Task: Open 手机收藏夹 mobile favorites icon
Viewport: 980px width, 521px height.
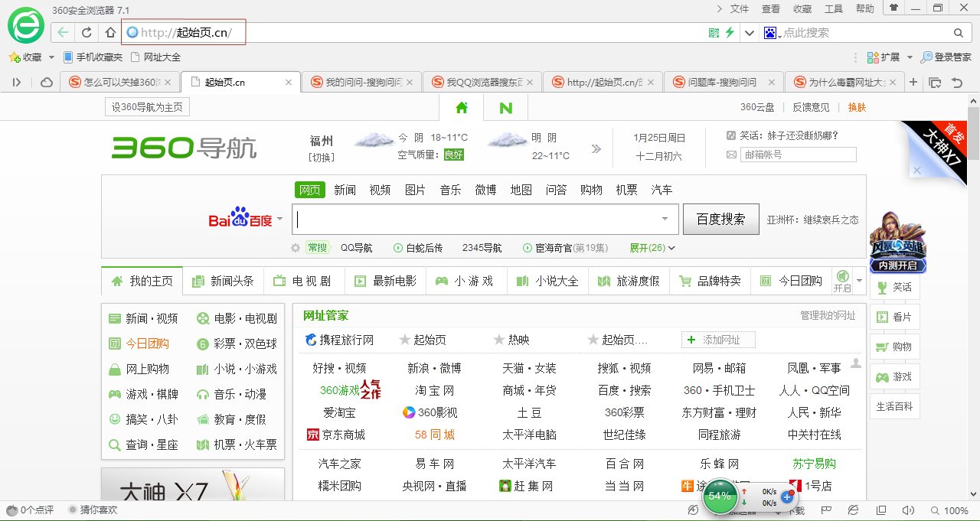Action: coord(70,57)
